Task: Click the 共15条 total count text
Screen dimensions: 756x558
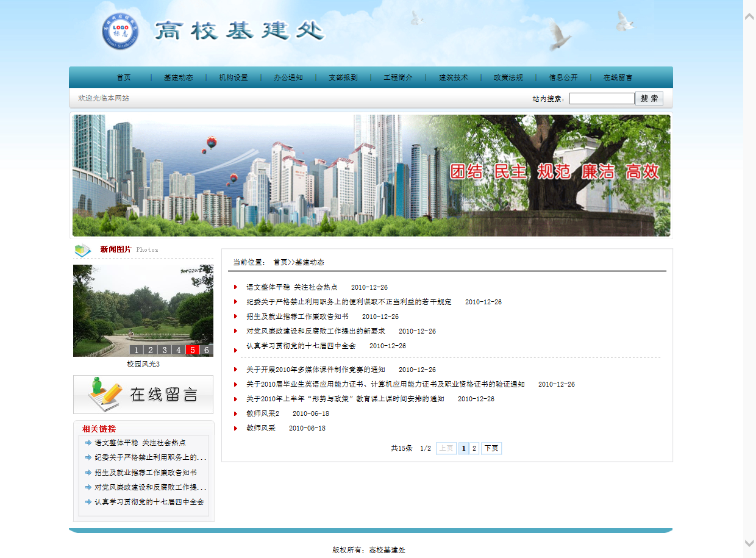Action: pos(402,448)
